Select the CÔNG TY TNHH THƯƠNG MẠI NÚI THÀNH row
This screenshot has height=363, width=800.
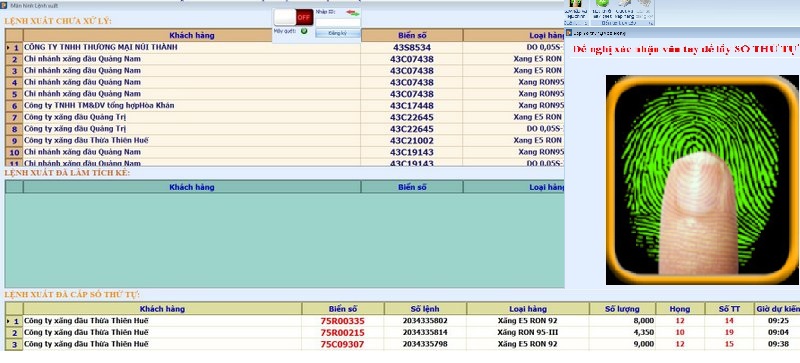click(x=285, y=47)
